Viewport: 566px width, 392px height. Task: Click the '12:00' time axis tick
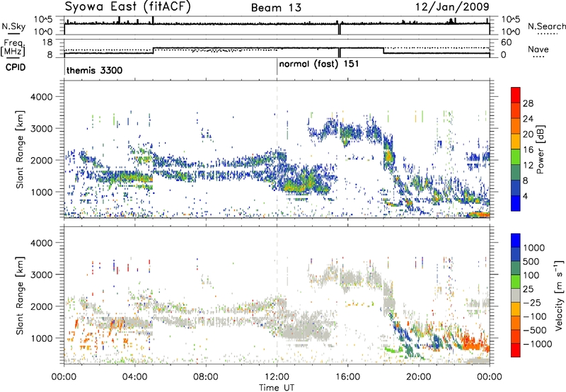(x=277, y=377)
